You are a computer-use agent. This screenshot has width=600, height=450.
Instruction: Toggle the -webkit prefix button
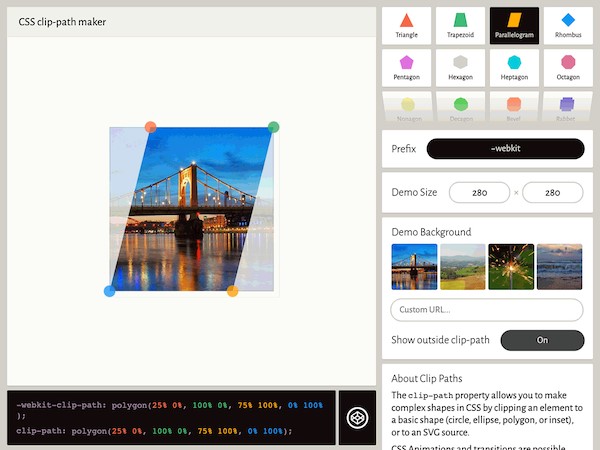505,149
